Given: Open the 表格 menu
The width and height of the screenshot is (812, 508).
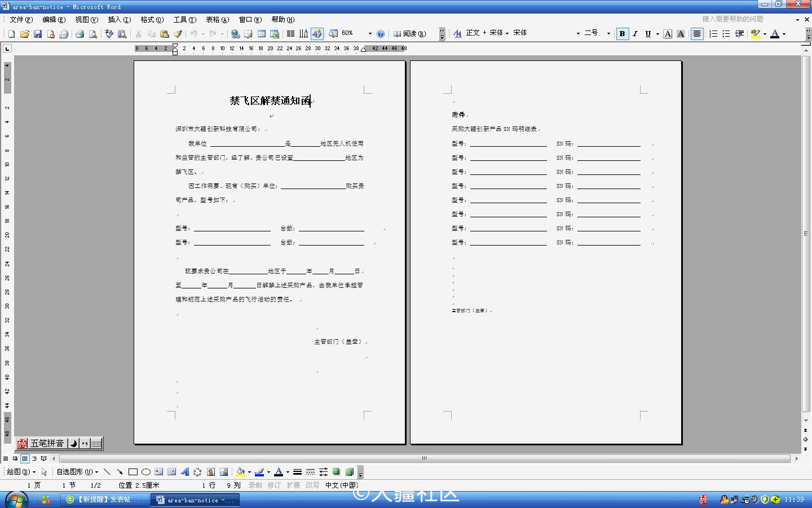Looking at the screenshot, I should coord(218,20).
